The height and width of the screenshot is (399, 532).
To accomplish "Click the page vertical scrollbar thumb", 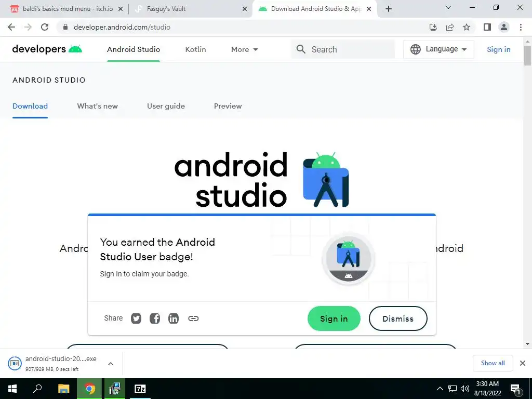I will click(527, 55).
